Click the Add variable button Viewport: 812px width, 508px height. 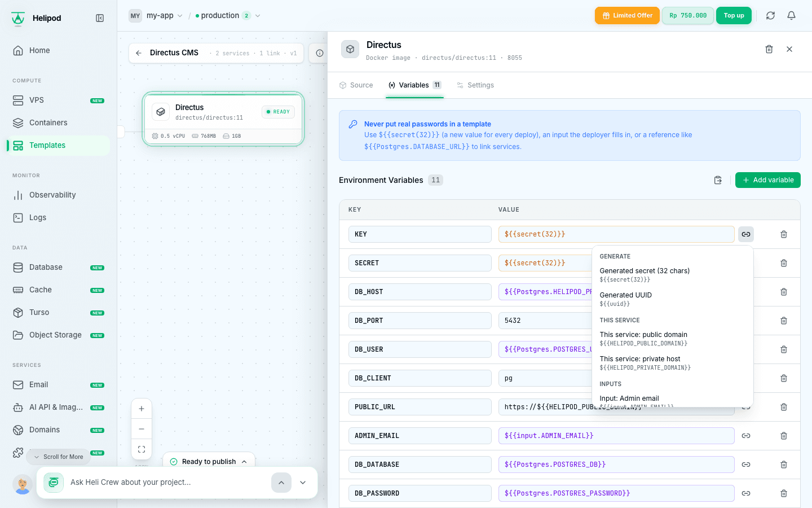(x=768, y=180)
